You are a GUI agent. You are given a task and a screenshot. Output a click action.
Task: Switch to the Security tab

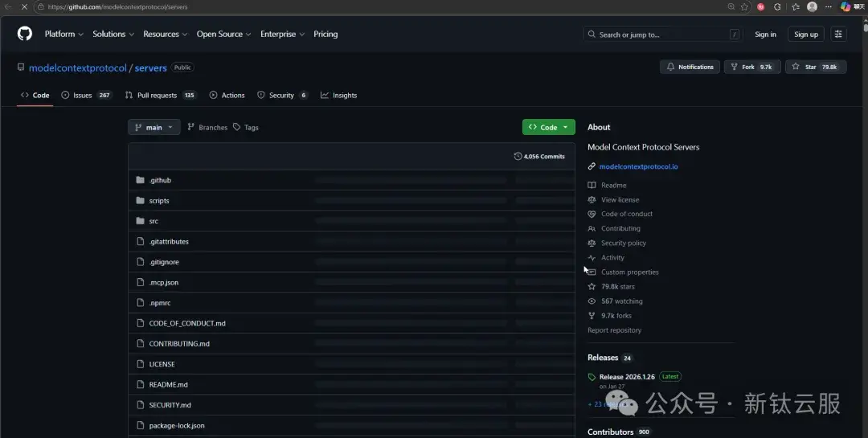(x=282, y=96)
